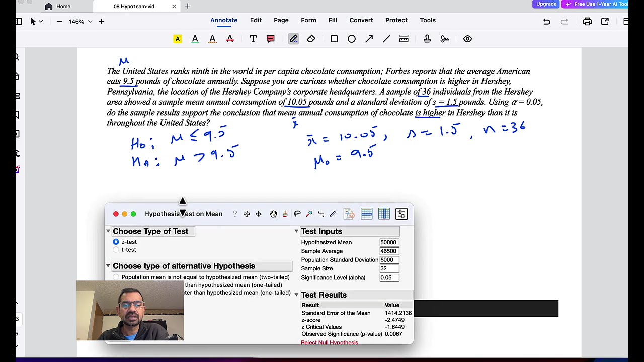This screenshot has width=644, height=362.
Task: Select the pointer cursor tool
Action: coord(33,21)
